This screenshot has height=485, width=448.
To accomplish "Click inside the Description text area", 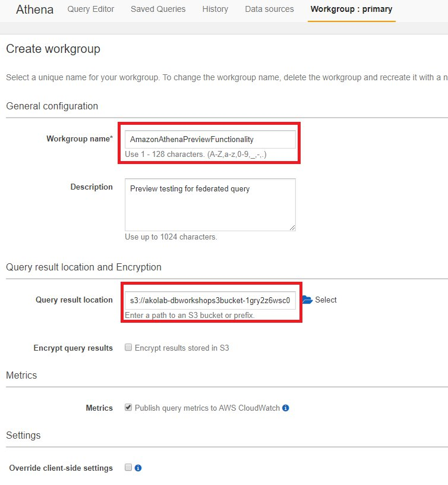I will [210, 204].
